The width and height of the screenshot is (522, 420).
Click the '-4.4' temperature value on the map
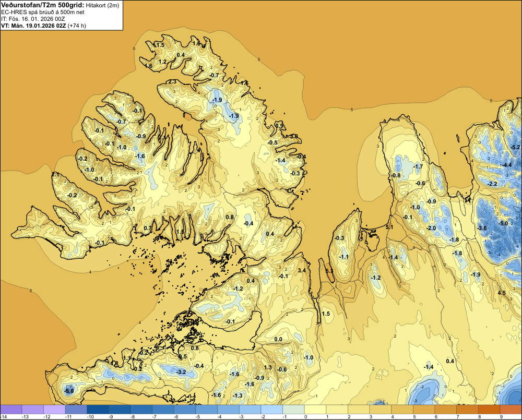[x=507, y=165]
